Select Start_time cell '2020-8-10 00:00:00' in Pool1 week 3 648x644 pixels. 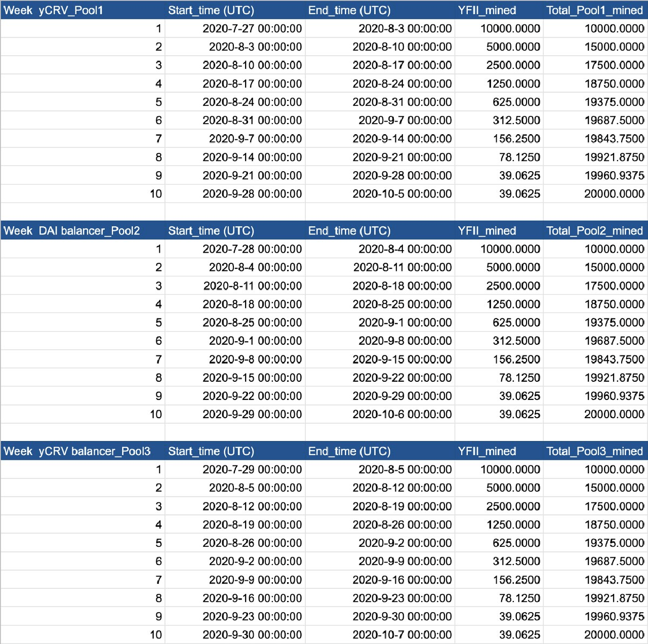coord(235,65)
